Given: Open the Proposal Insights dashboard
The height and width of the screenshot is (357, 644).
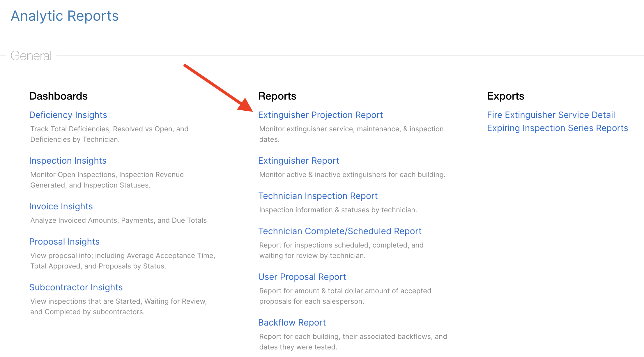Looking at the screenshot, I should 64,242.
